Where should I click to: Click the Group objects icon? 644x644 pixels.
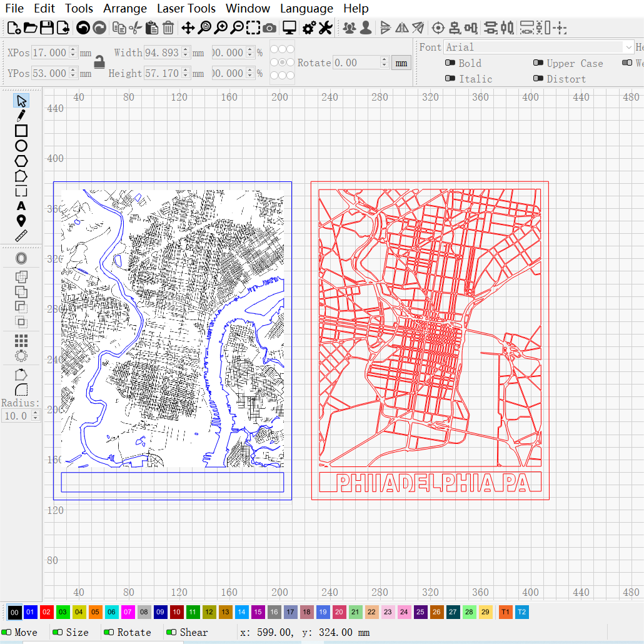[349, 28]
